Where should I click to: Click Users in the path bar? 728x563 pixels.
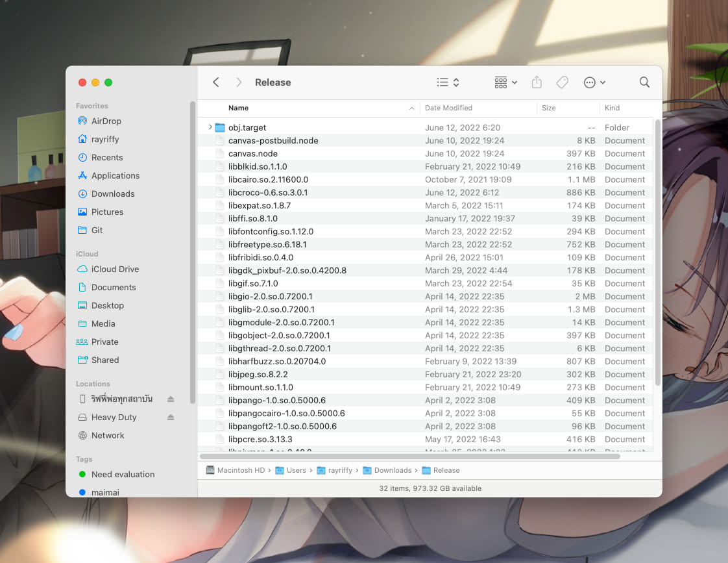(291, 470)
